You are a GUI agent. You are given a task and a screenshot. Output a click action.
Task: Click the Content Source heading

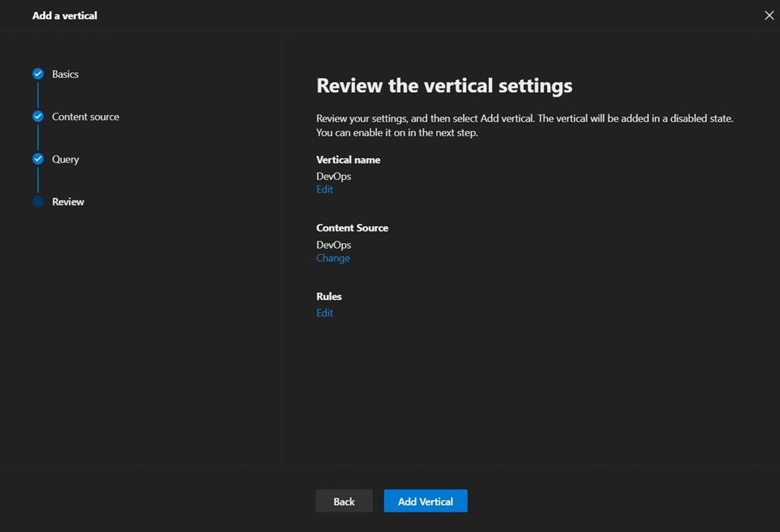pyautogui.click(x=352, y=228)
